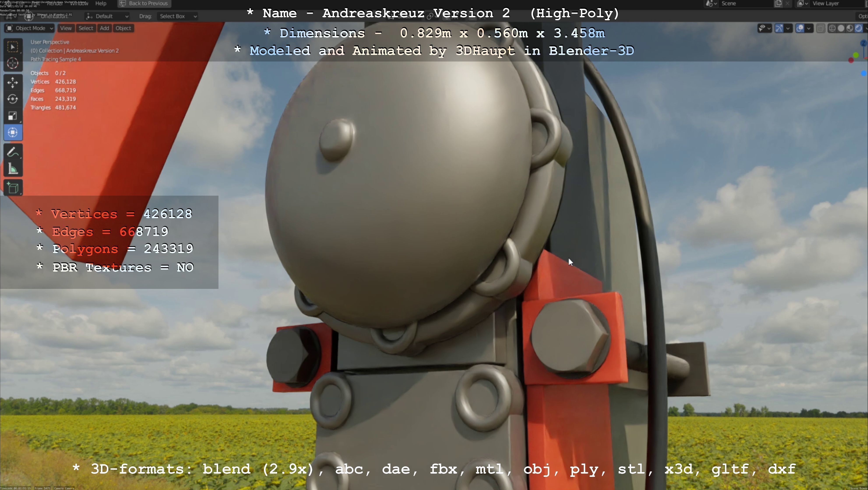Open the Default orientation dropdown
Screen dimensions: 868x490
(x=107, y=16)
